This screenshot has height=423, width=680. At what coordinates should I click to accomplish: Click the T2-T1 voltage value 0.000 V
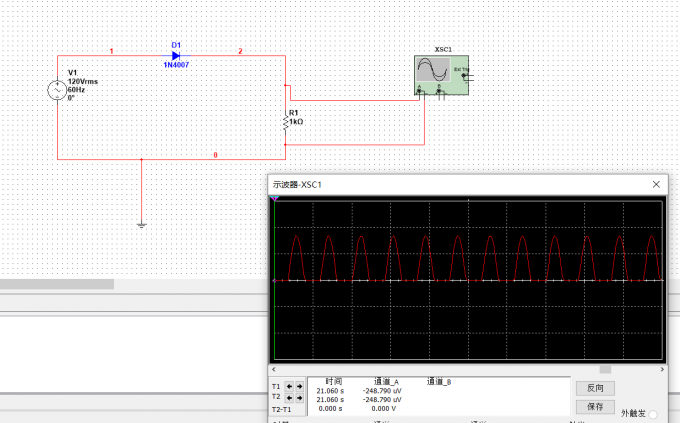point(383,408)
